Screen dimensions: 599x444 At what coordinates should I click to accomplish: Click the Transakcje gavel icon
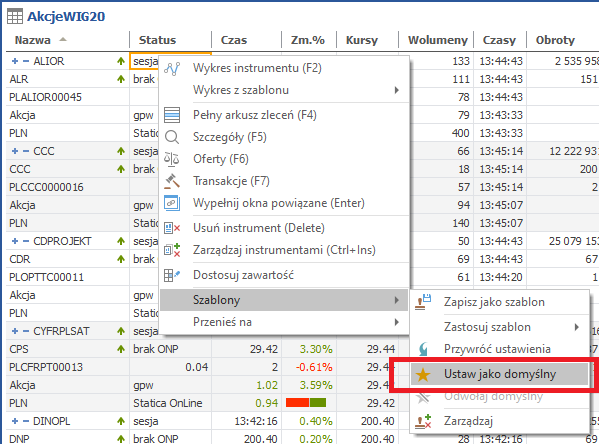pos(172,181)
